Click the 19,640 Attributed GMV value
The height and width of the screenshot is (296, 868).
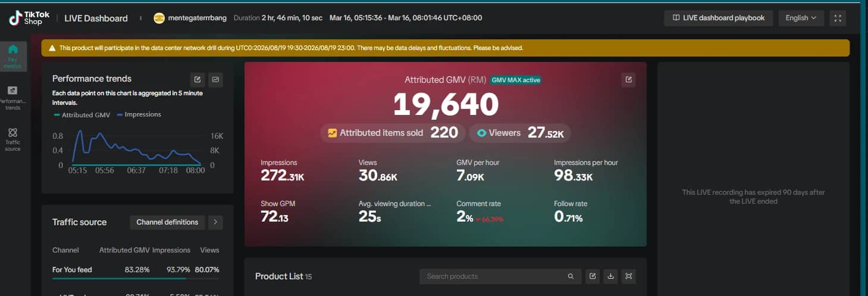(446, 105)
